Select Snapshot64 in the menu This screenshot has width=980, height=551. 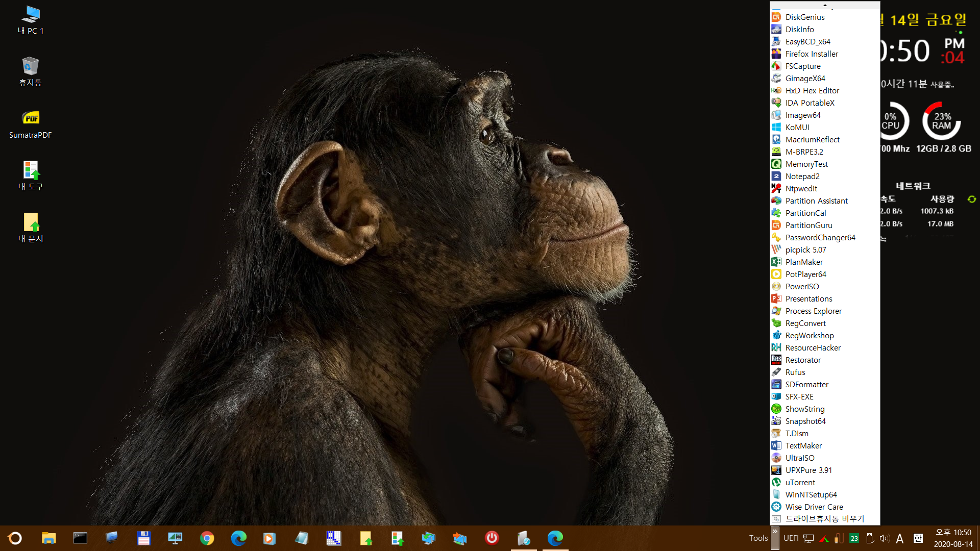coord(825,421)
